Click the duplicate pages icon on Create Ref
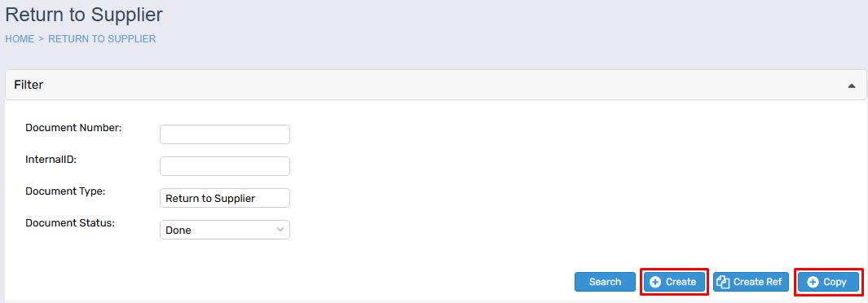Screen dimensions: 868x303 pyautogui.click(x=723, y=282)
